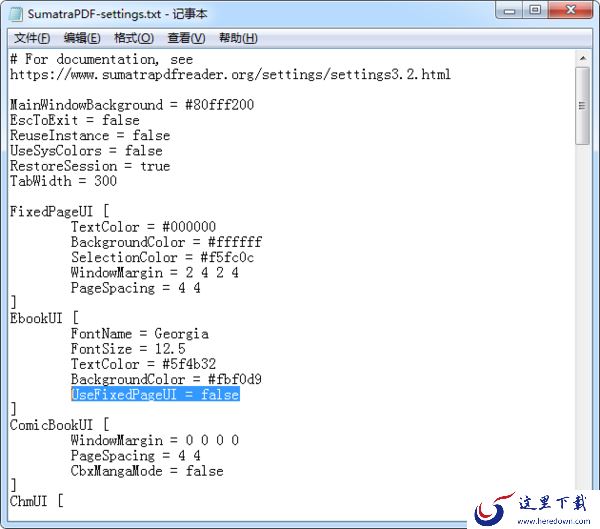Click the 'ComicBookUI [' line
The height and width of the screenshot is (529, 600).
59,425
